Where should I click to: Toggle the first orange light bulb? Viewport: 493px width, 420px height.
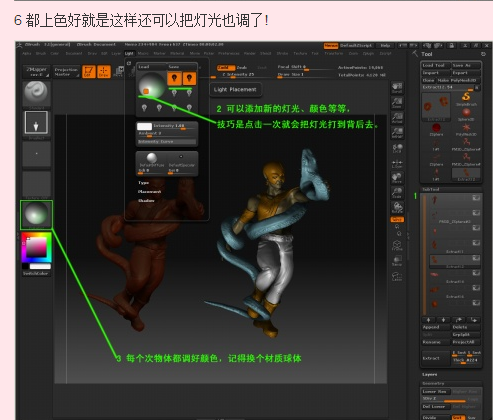click(x=174, y=78)
